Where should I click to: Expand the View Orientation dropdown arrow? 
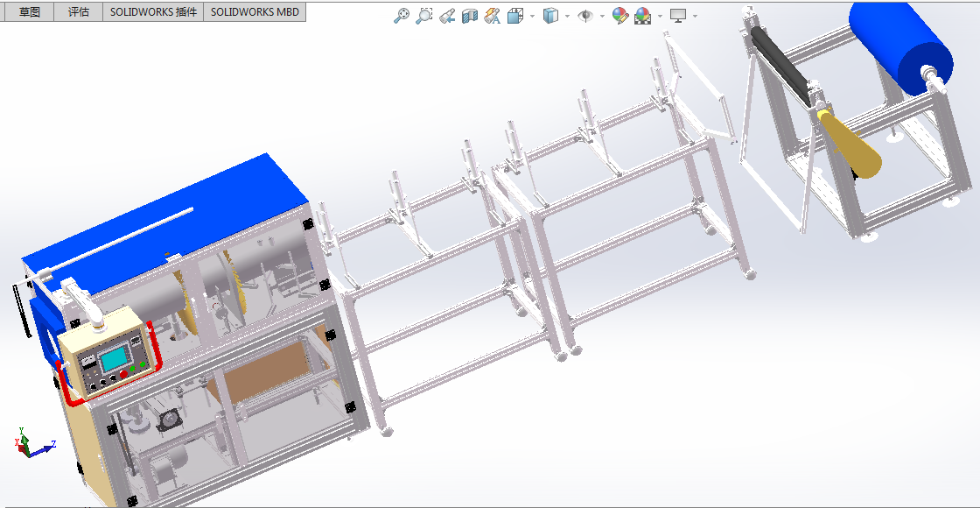pos(531,15)
